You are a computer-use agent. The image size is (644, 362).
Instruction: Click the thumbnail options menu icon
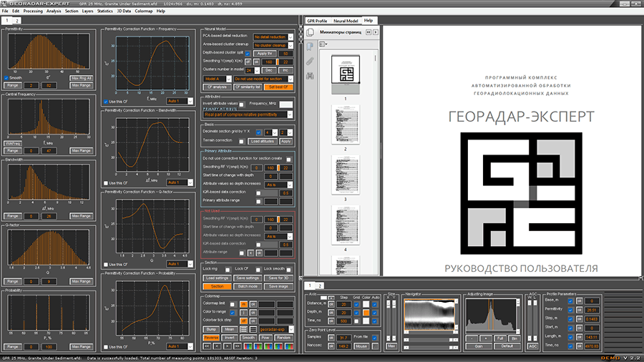[324, 44]
